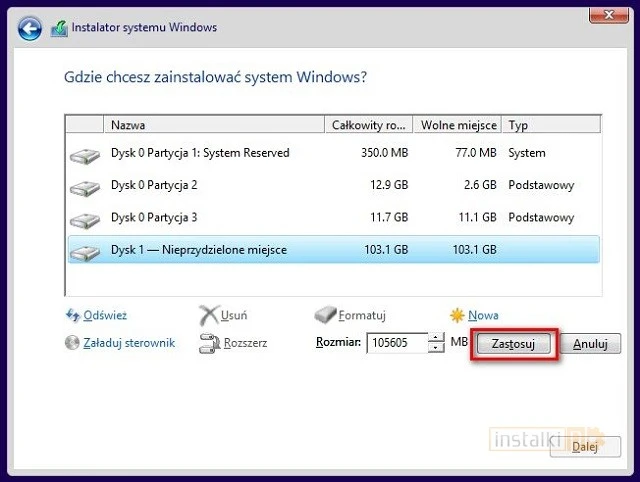Click the X delete icon beside Usuń
The width and height of the screenshot is (640, 482).
click(x=209, y=315)
